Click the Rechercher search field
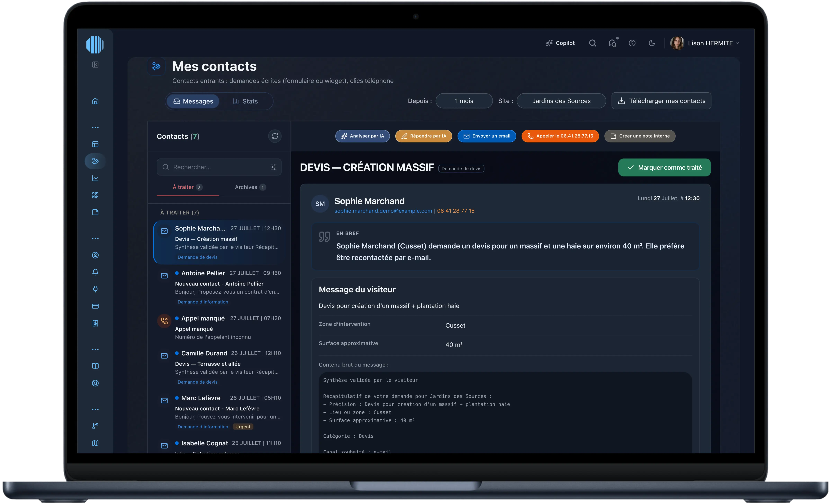 [x=219, y=167]
